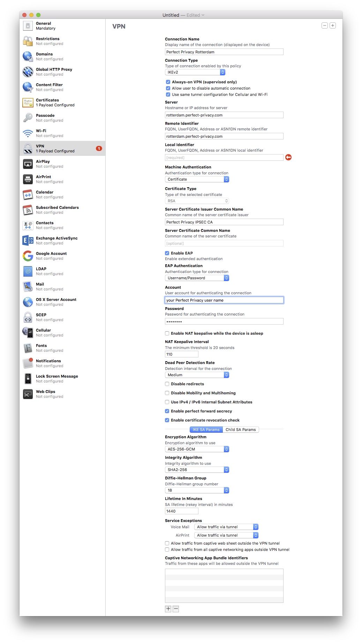
Task: Open the Contacts payload icon
Action: (x=28, y=225)
